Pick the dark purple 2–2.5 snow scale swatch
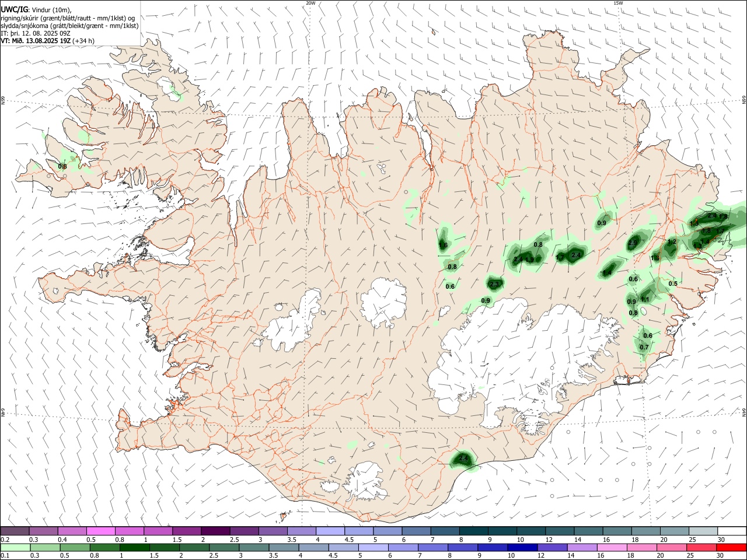 (x=215, y=531)
